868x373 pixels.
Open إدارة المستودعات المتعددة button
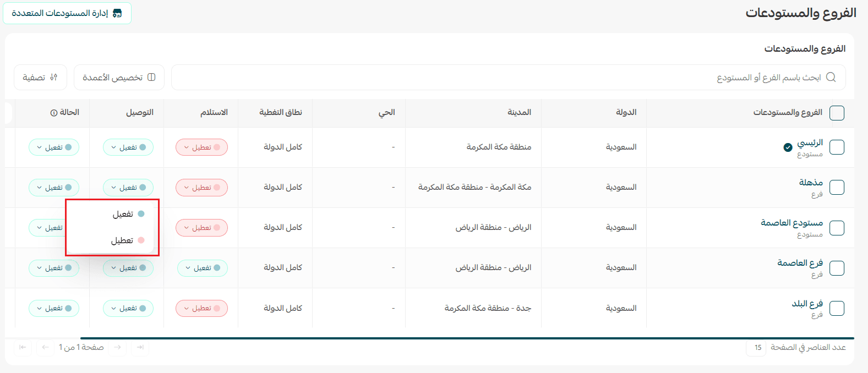(67, 13)
